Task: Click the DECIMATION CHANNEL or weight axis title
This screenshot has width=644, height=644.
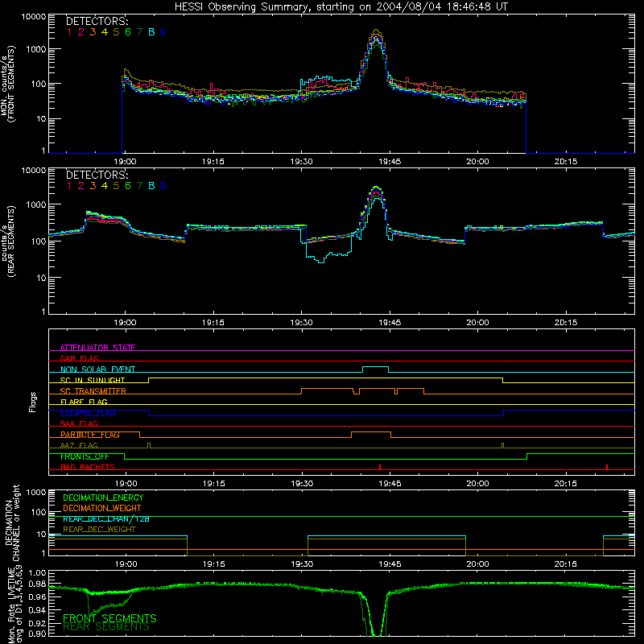Action: [12, 522]
